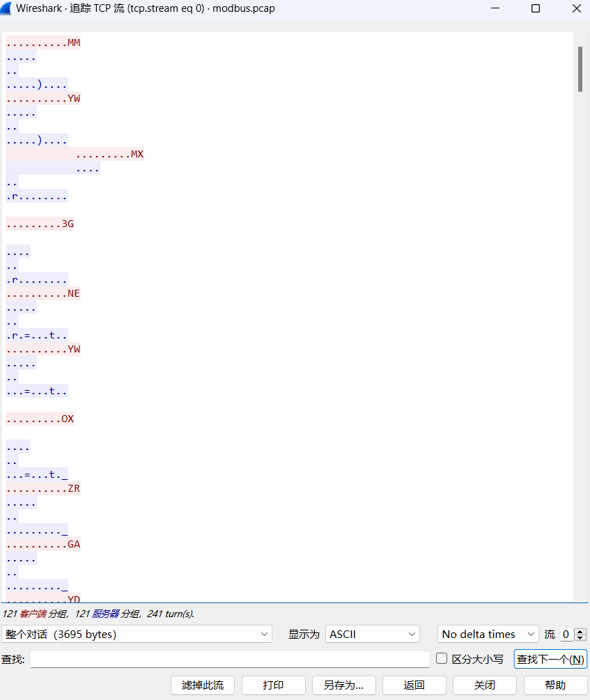
Task: Increase the stream number with up arrow
Action: tap(581, 631)
